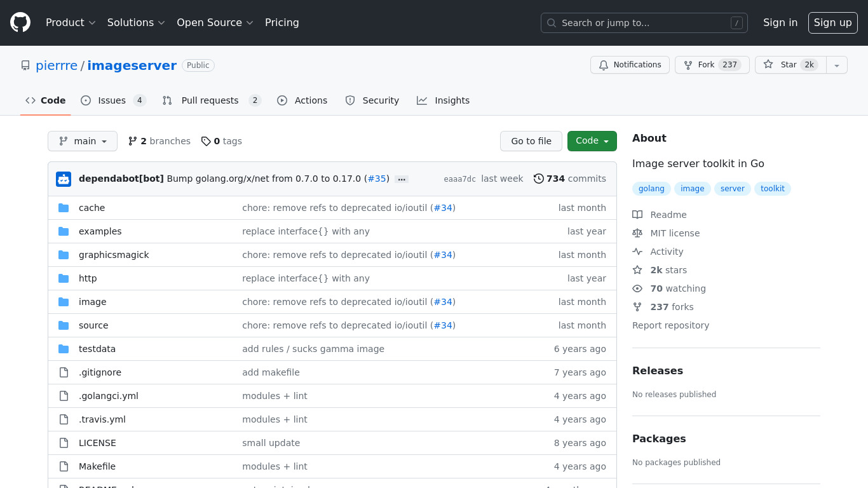Switch to the Issues tab
This screenshot has width=868, height=488.
114,100
